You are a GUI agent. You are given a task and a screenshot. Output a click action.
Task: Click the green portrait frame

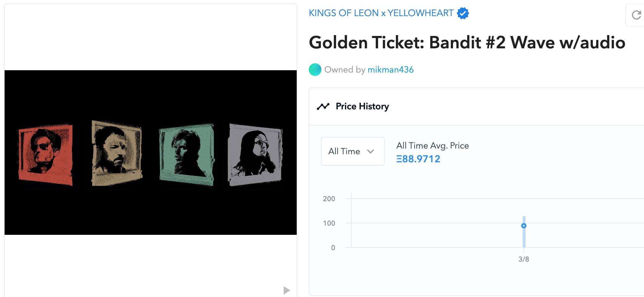coord(187,155)
